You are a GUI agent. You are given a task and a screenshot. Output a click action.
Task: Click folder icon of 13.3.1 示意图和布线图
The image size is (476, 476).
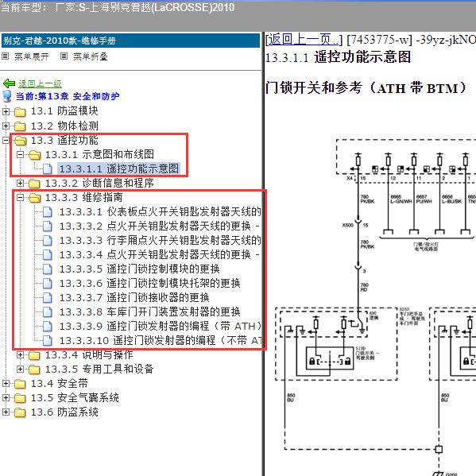pos(34,155)
